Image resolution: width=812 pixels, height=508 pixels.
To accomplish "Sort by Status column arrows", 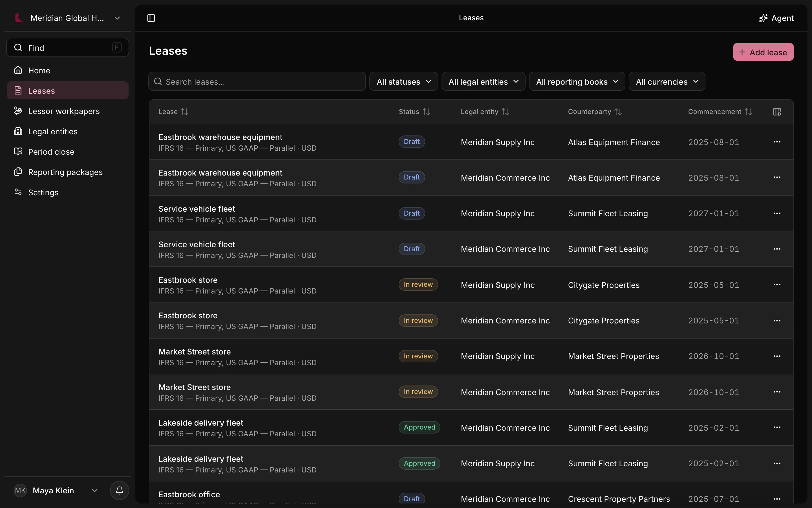I will click(427, 112).
